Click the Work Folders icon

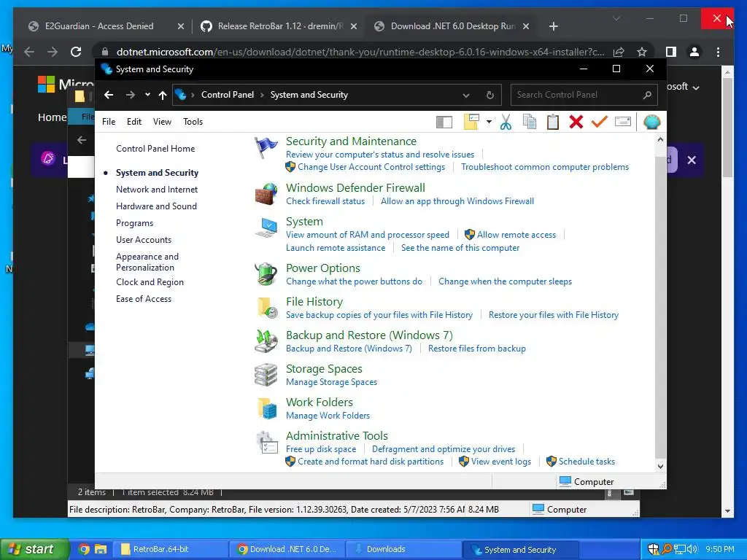267,408
